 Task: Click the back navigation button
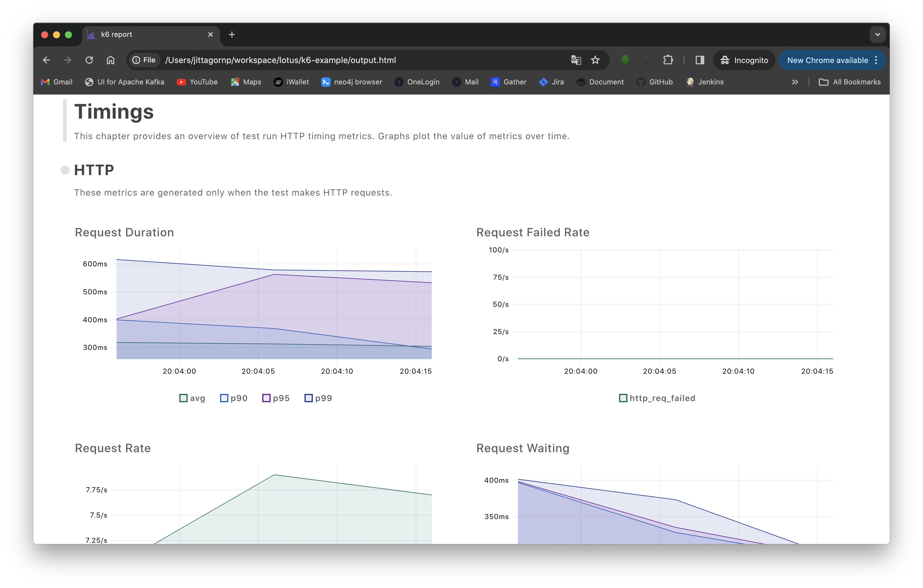[x=46, y=60]
